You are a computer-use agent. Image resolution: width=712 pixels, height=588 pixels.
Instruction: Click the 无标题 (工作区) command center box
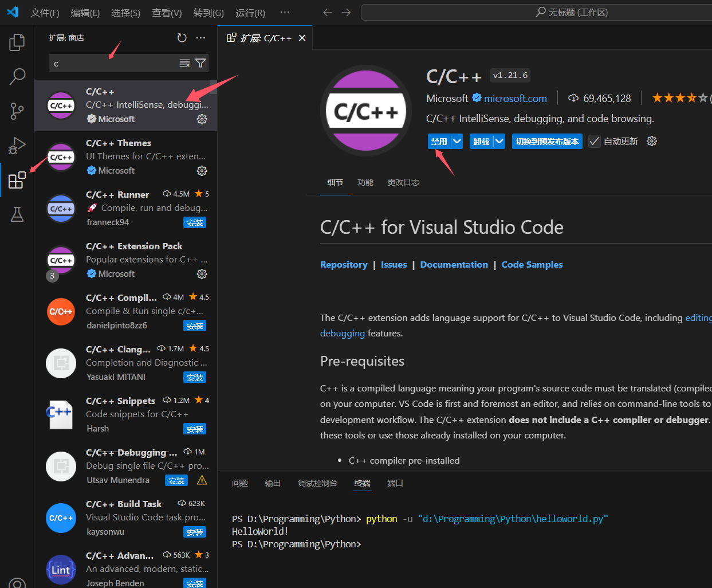536,12
